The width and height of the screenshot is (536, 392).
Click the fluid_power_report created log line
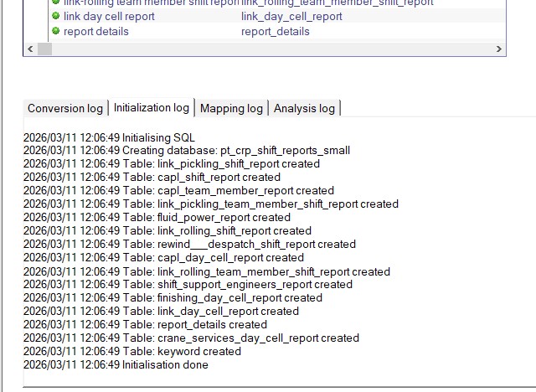157,217
